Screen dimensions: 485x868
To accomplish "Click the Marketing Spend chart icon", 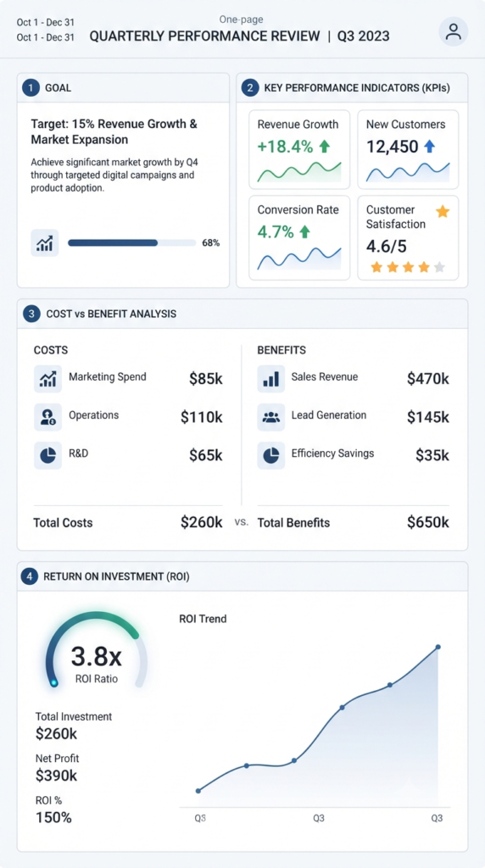I will tap(47, 379).
